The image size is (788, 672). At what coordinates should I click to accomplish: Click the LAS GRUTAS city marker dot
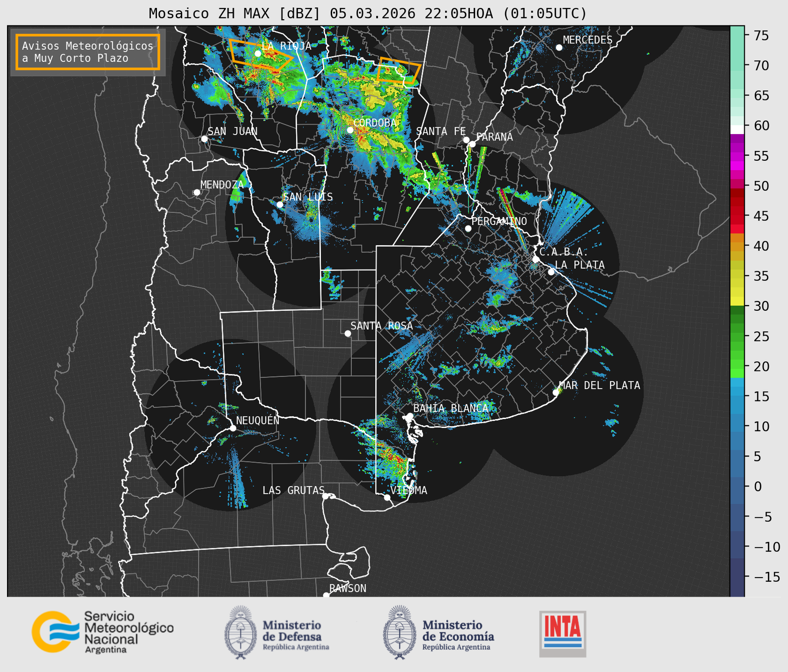click(x=326, y=496)
